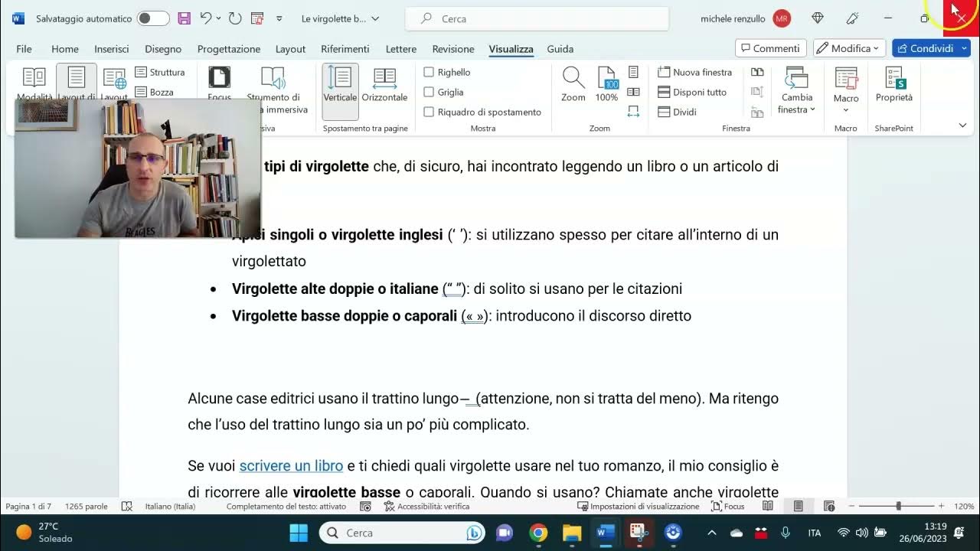This screenshot has width=980, height=551.
Task: Click the michele renzullo account avatar
Action: tap(782, 18)
